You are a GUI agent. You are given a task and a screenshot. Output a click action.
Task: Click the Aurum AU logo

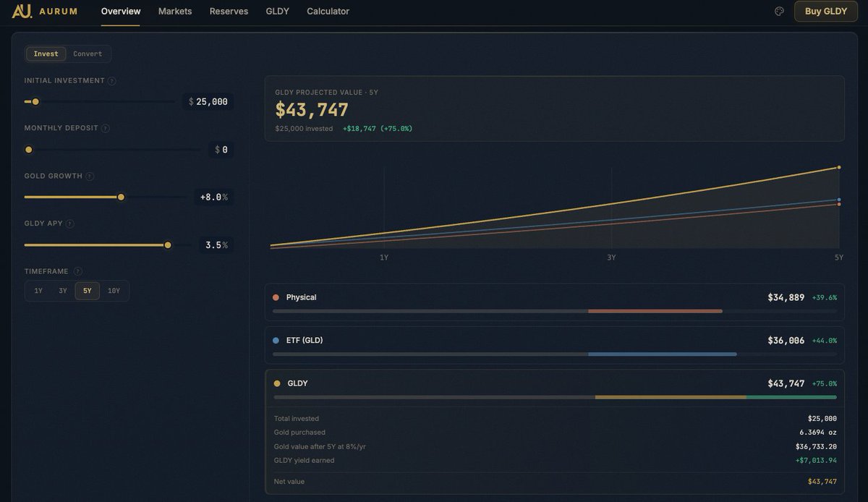[x=22, y=11]
